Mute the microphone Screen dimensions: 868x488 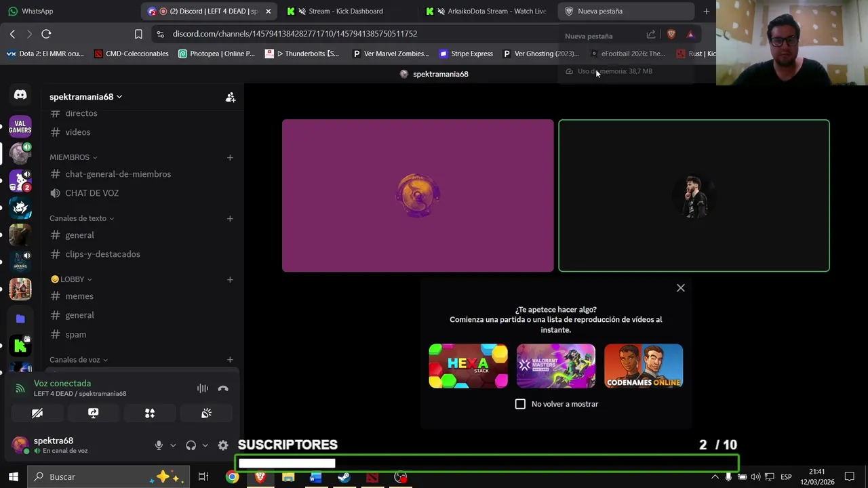coord(159,445)
